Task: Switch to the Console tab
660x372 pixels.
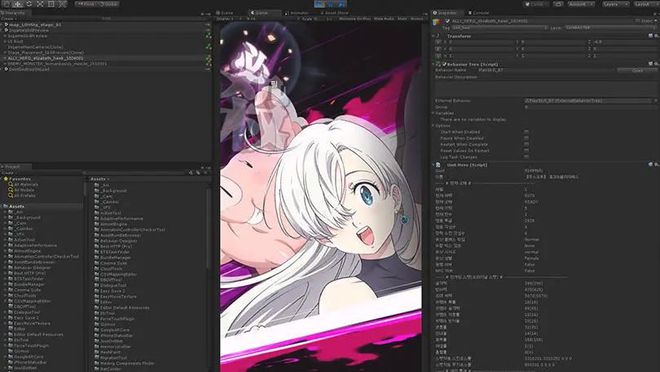Action: point(480,13)
